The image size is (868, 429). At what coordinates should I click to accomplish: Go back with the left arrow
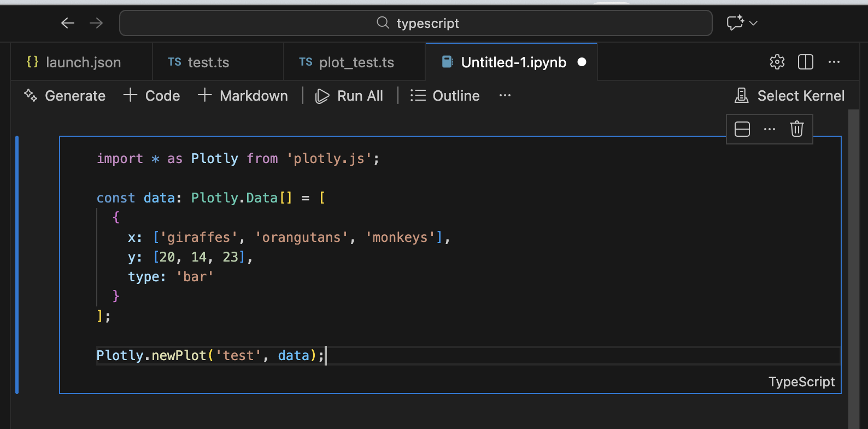coord(68,23)
